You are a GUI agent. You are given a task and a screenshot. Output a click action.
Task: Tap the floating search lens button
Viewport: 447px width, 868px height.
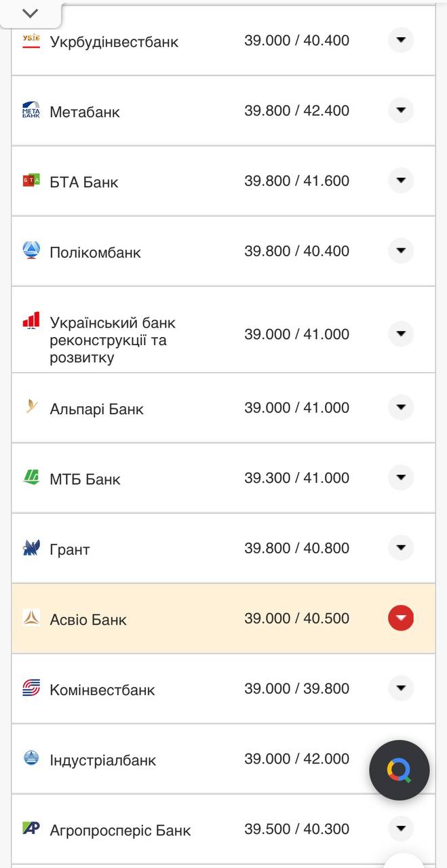point(399,770)
